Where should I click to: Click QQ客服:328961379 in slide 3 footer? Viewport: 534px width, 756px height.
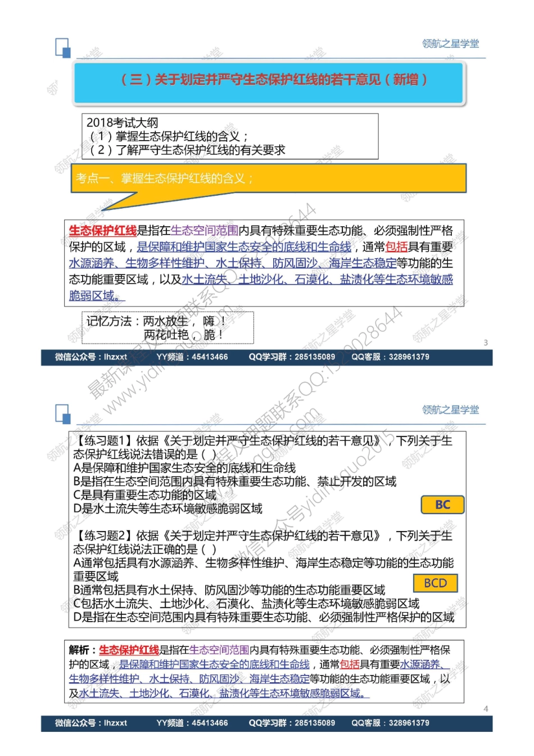[390, 357]
